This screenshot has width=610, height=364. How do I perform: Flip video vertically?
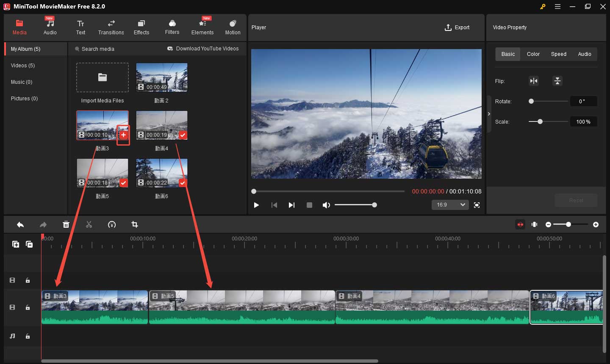pyautogui.click(x=557, y=81)
